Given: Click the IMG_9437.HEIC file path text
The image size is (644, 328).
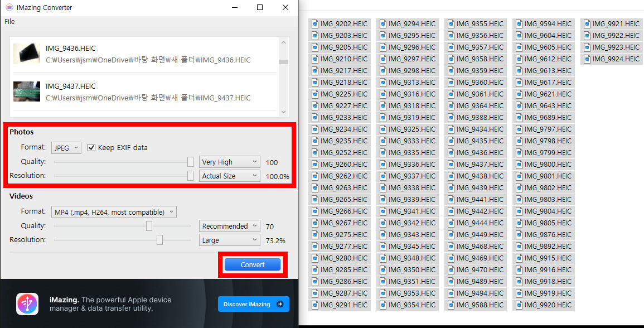Looking at the screenshot, I should pos(148,98).
